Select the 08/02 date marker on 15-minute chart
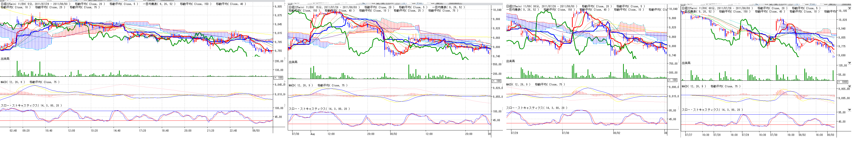 [x=393, y=134]
